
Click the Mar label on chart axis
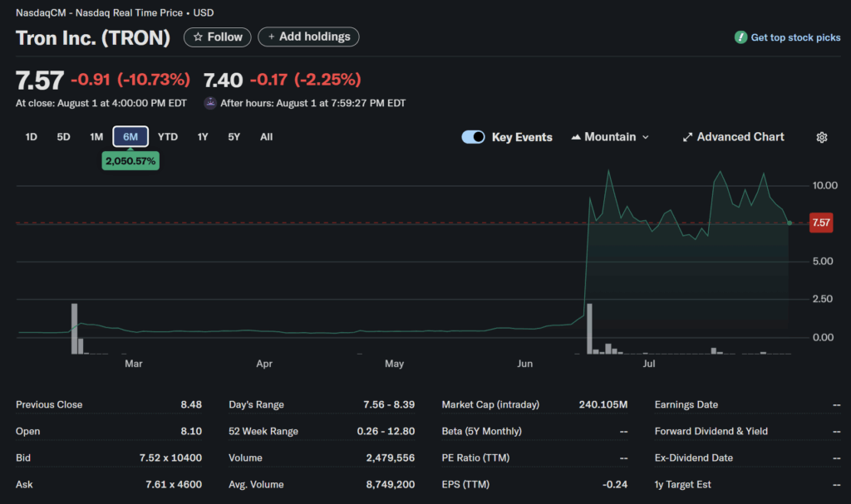click(x=134, y=364)
